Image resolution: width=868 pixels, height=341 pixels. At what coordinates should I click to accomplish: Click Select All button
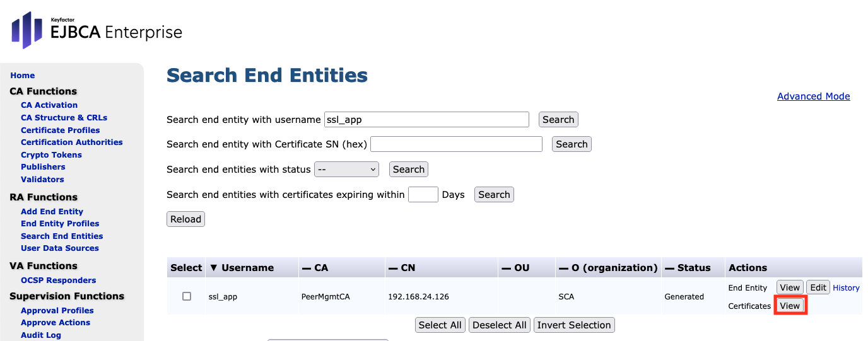coord(440,325)
